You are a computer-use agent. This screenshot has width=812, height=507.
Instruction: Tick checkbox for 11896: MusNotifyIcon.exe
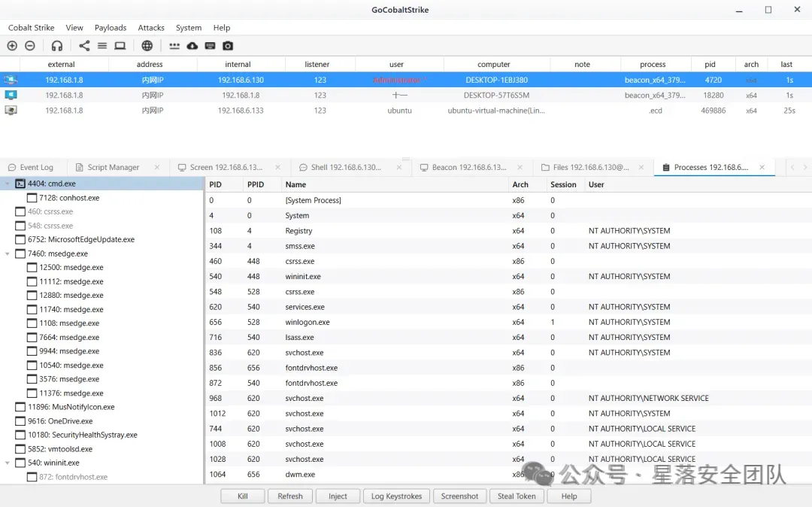coord(20,407)
